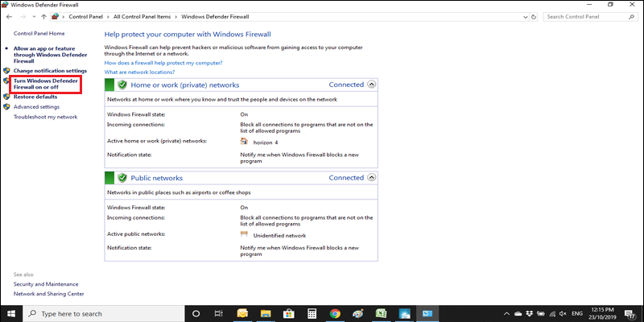Open the clock showing 12:15 PM
This screenshot has height=322, width=644.
(604, 314)
